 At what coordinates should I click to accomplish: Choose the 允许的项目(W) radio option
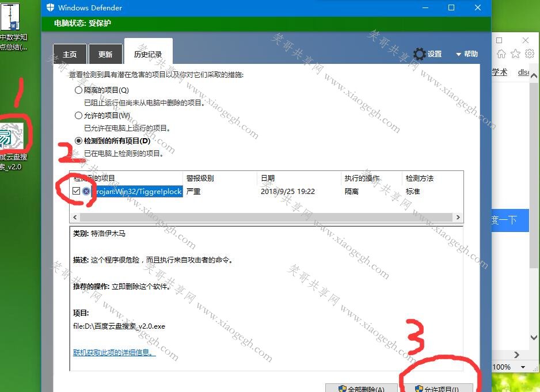[78, 115]
